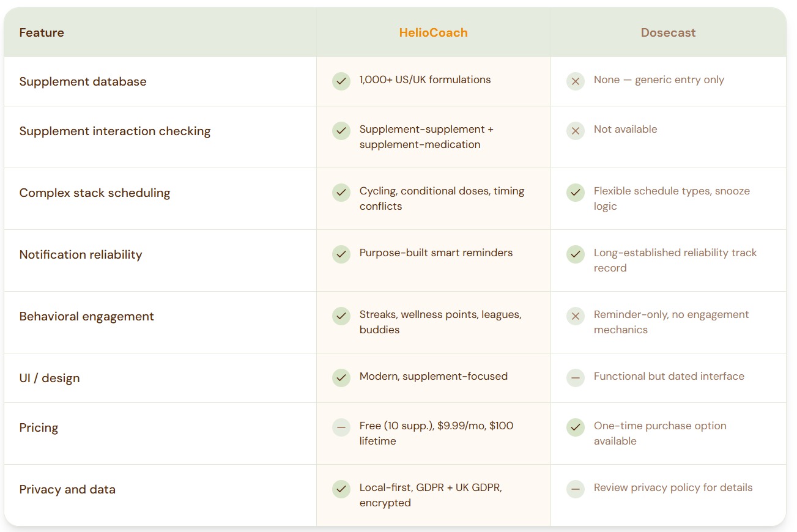Image resolution: width=797 pixels, height=532 pixels.
Task: Click HelioCoach checkmark beside Purpose-built smart reminders
Action: 341,254
